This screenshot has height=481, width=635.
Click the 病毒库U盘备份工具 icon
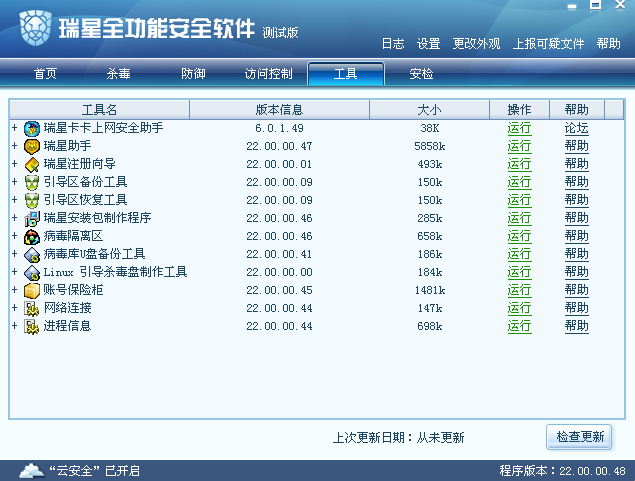(x=32, y=254)
